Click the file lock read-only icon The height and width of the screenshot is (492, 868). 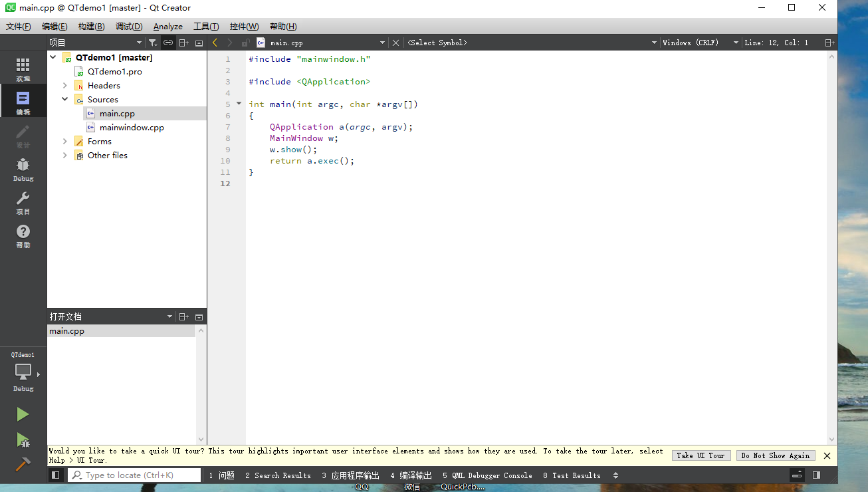(x=245, y=43)
